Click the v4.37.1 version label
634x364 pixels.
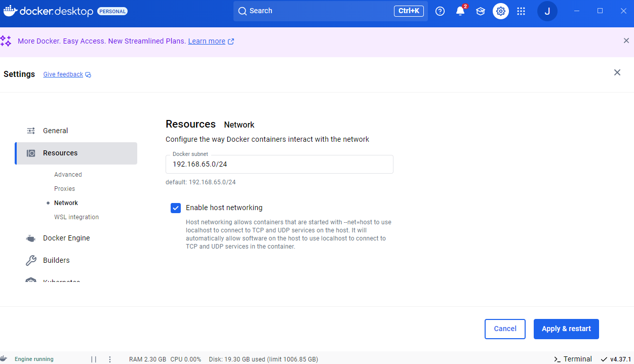620,359
